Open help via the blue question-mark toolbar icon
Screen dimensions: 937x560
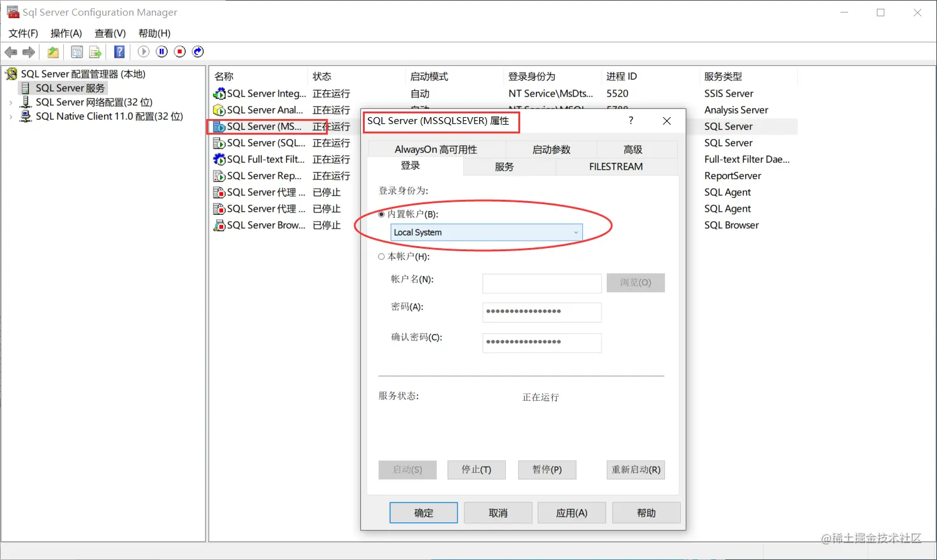coord(119,52)
